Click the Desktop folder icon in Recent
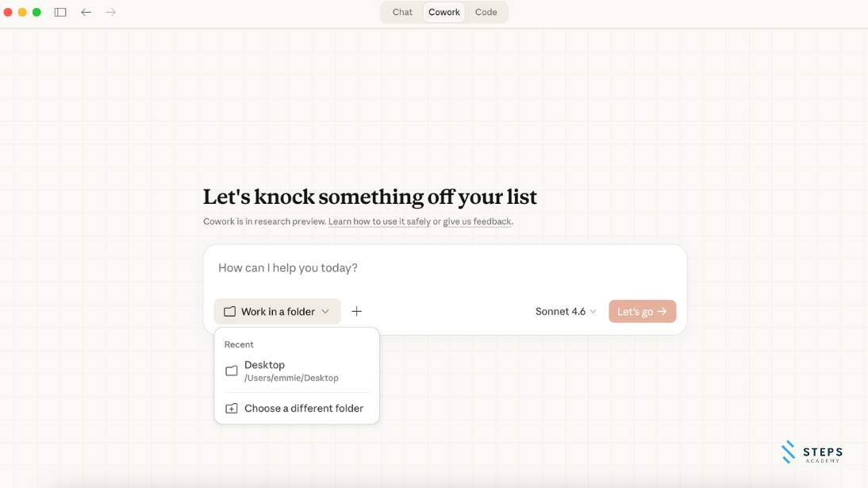The height and width of the screenshot is (488, 868). tap(232, 371)
